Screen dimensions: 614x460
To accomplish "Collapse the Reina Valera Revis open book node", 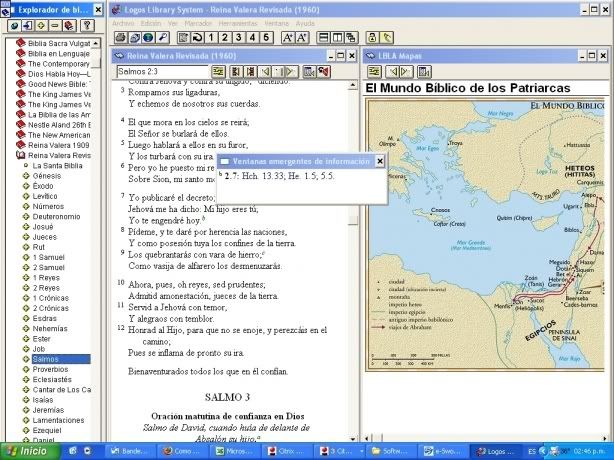I will point(20,155).
